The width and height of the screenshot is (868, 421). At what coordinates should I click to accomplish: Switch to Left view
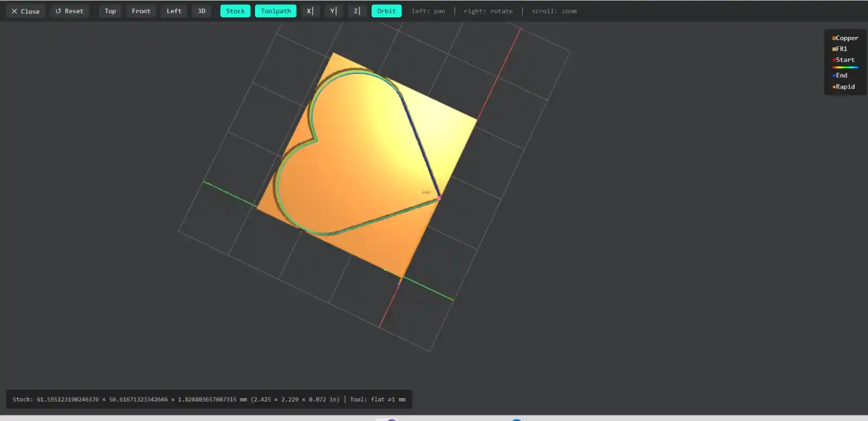[174, 11]
